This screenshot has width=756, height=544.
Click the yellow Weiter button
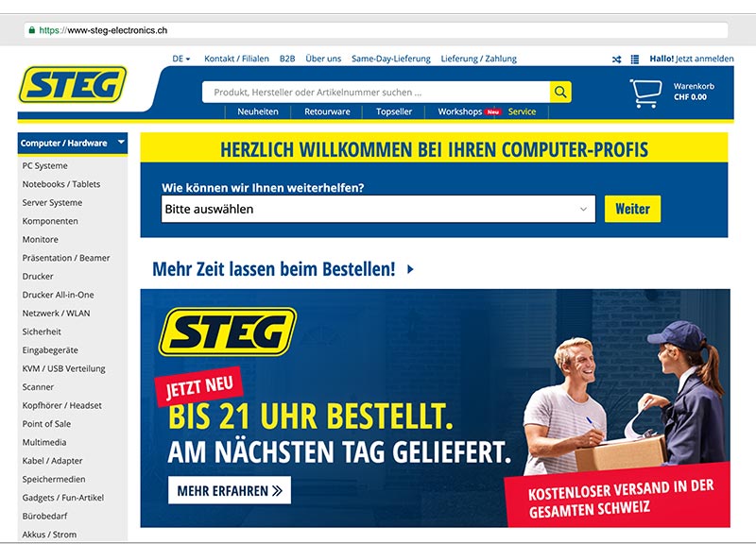[632, 209]
